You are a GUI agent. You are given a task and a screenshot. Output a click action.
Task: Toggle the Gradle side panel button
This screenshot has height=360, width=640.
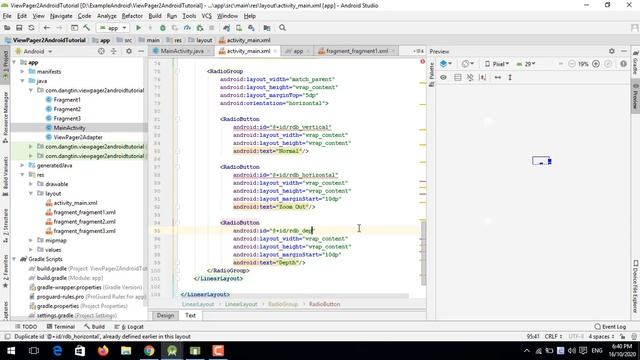point(636,62)
